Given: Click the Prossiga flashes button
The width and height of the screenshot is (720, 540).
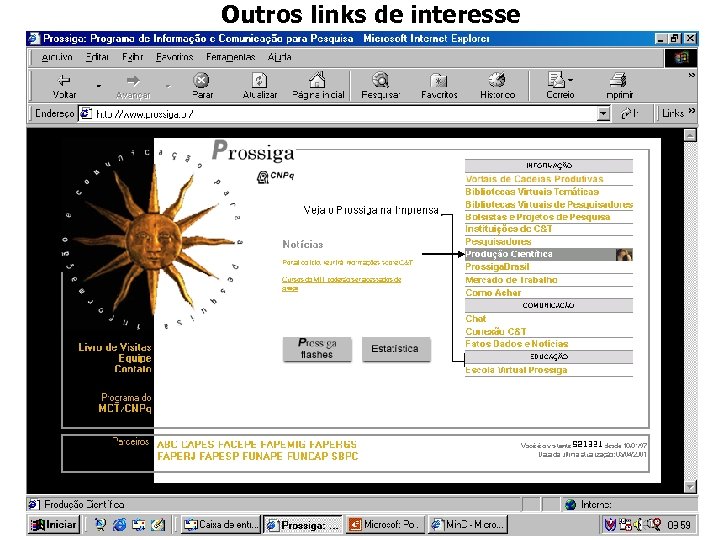Looking at the screenshot, I should [x=317, y=349].
